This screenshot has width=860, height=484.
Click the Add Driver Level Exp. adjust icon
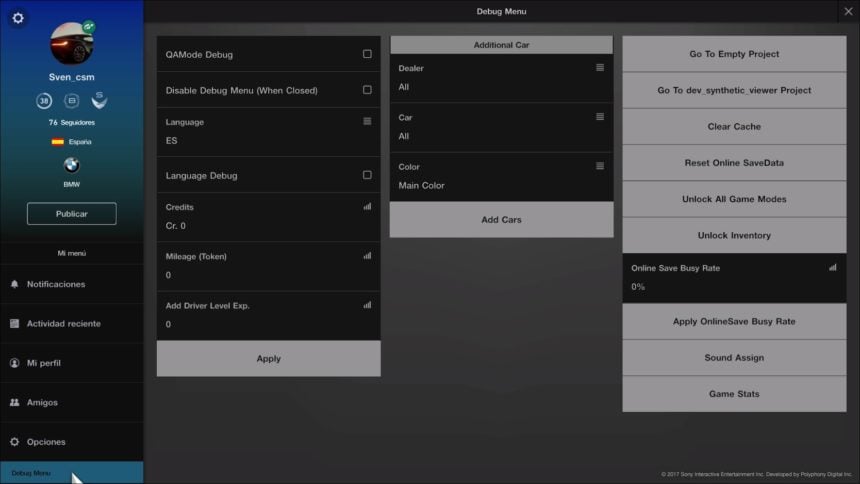point(367,305)
